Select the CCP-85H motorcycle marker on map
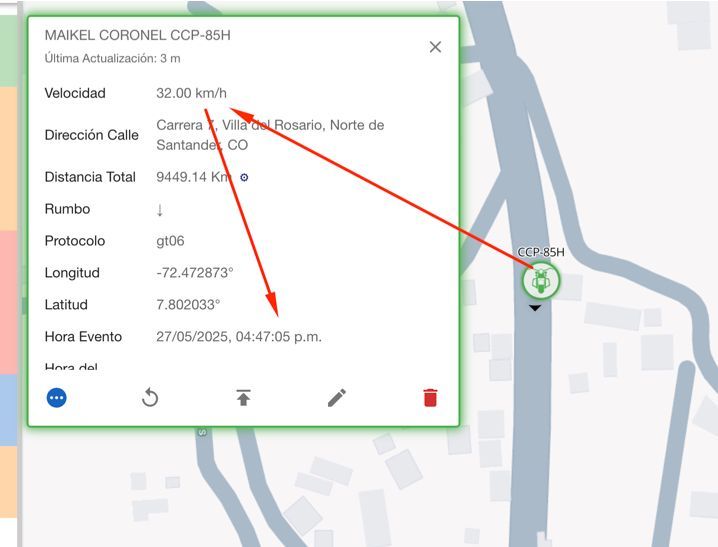This screenshot has height=547, width=718. click(x=541, y=281)
